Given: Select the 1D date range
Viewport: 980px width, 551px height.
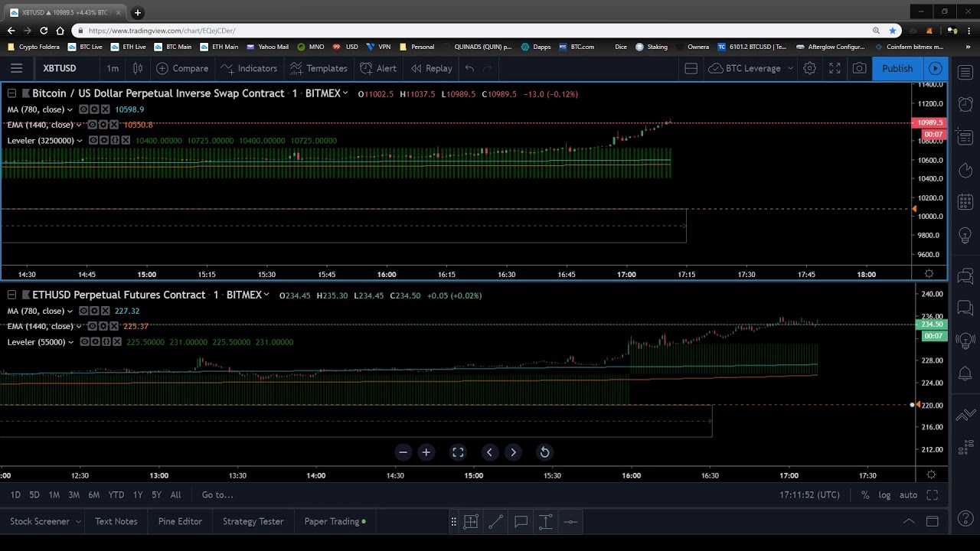Looking at the screenshot, I should pyautogui.click(x=15, y=495).
